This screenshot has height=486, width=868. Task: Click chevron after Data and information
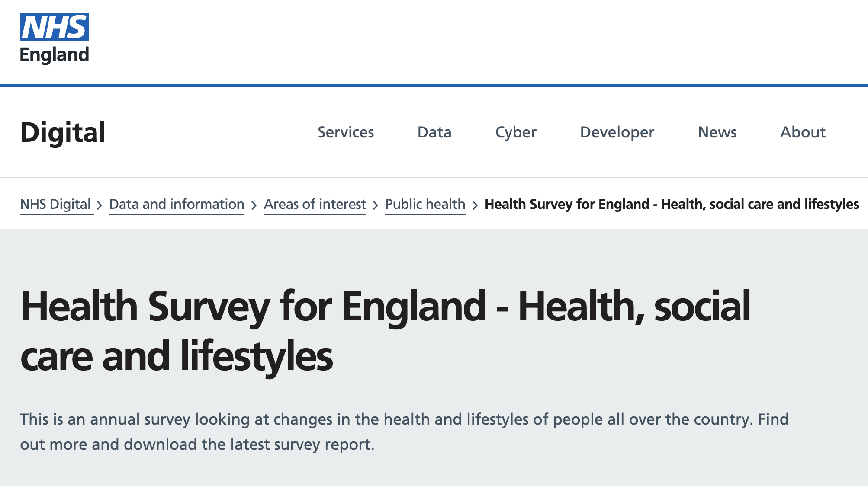[x=254, y=205]
